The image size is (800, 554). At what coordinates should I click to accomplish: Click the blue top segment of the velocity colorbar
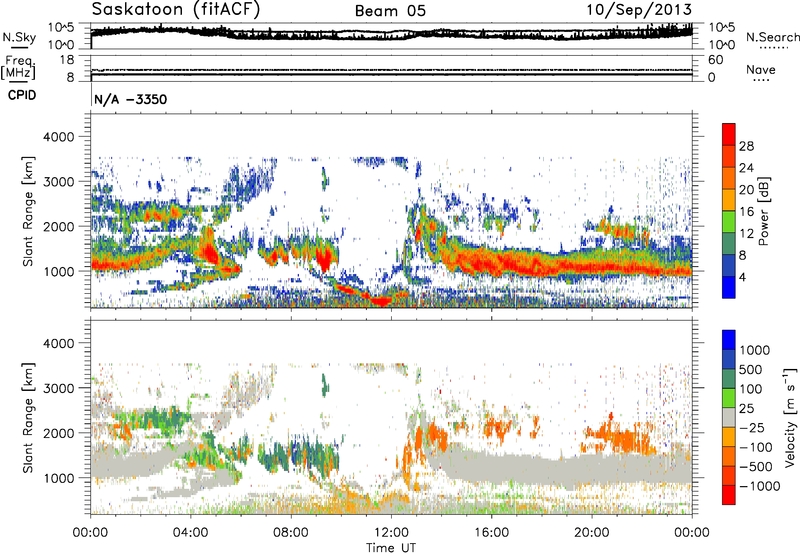point(729,340)
